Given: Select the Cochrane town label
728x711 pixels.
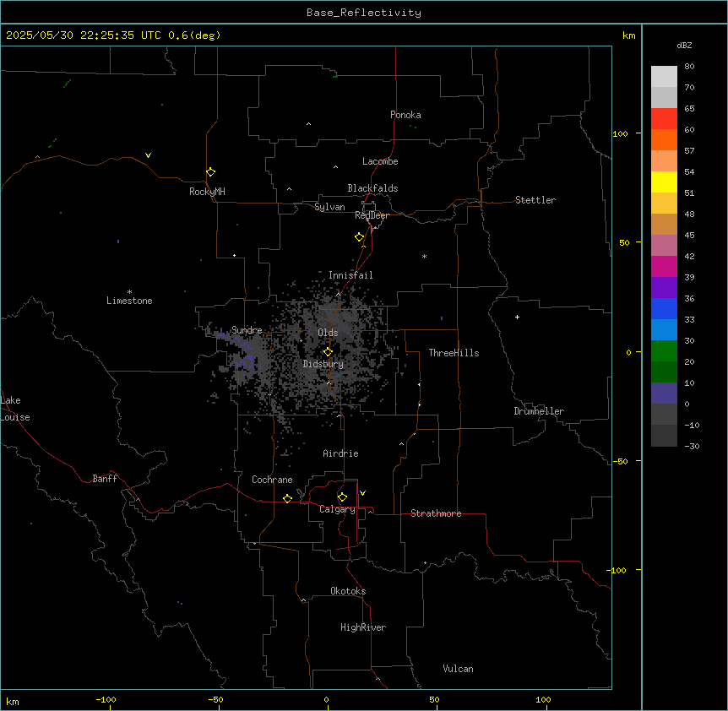Looking at the screenshot, I should pos(272,480).
